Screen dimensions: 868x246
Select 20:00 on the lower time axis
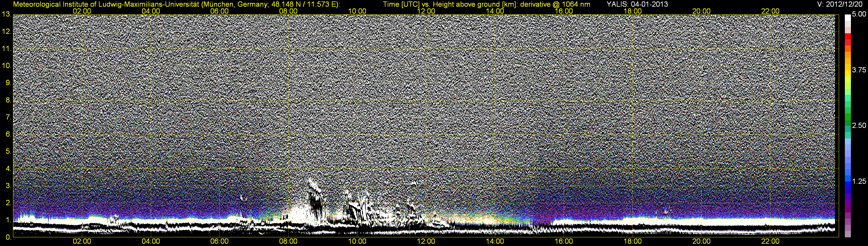point(702,241)
